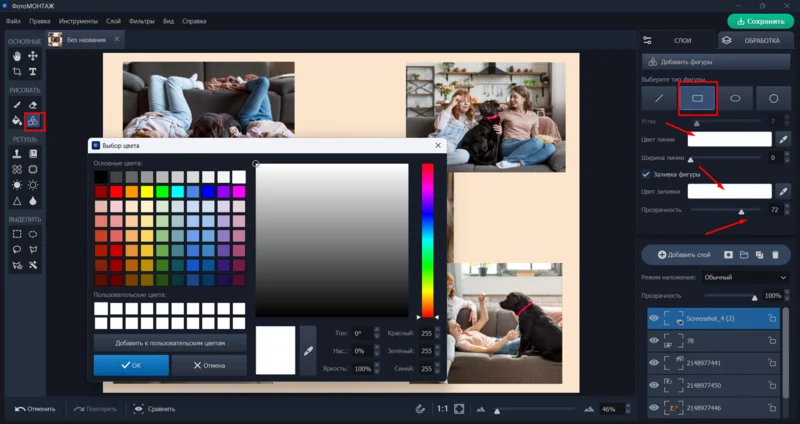Toggle visibility of layer 78

pyautogui.click(x=654, y=341)
